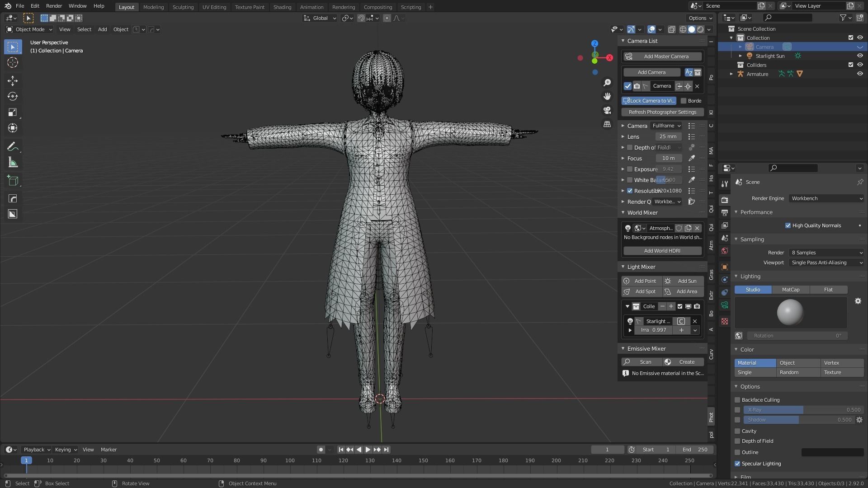Open Global transform orientation dropdown
The height and width of the screenshot is (488, 868).
[x=320, y=18]
